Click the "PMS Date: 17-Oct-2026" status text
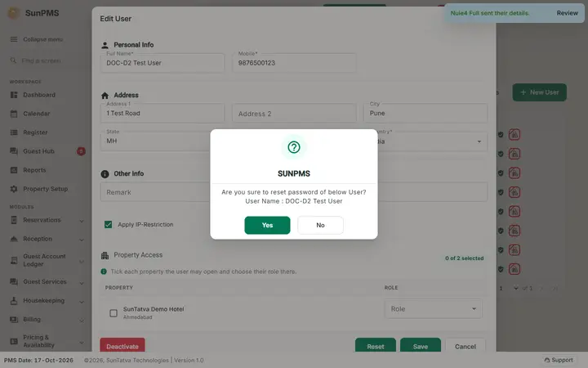Screen dimensions: 588x368 tap(38, 360)
